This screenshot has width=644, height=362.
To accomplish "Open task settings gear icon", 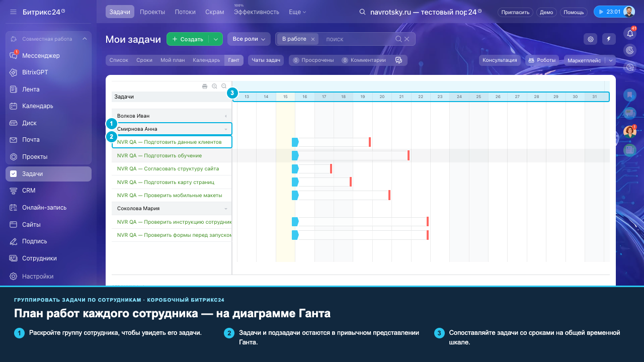I will click(x=591, y=39).
